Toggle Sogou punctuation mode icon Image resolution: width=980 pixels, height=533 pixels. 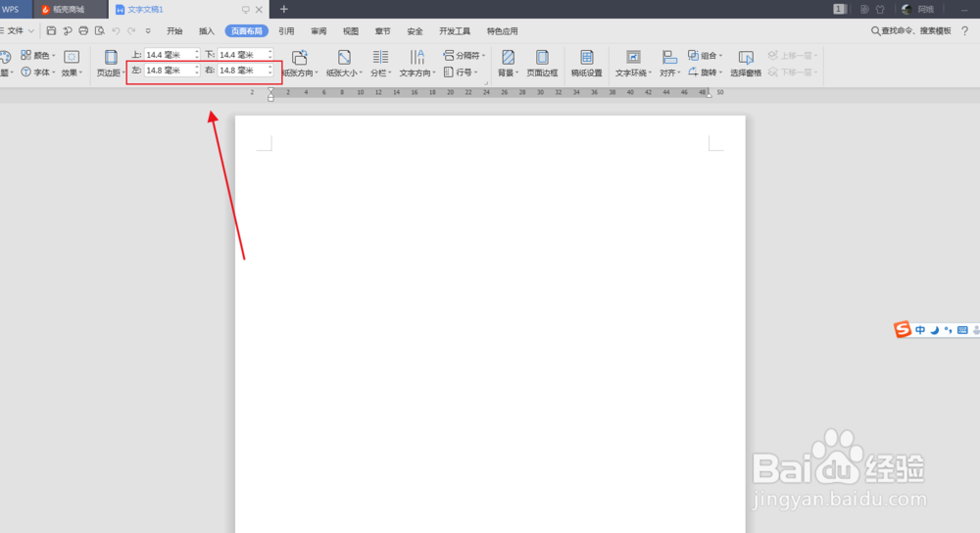tap(948, 330)
